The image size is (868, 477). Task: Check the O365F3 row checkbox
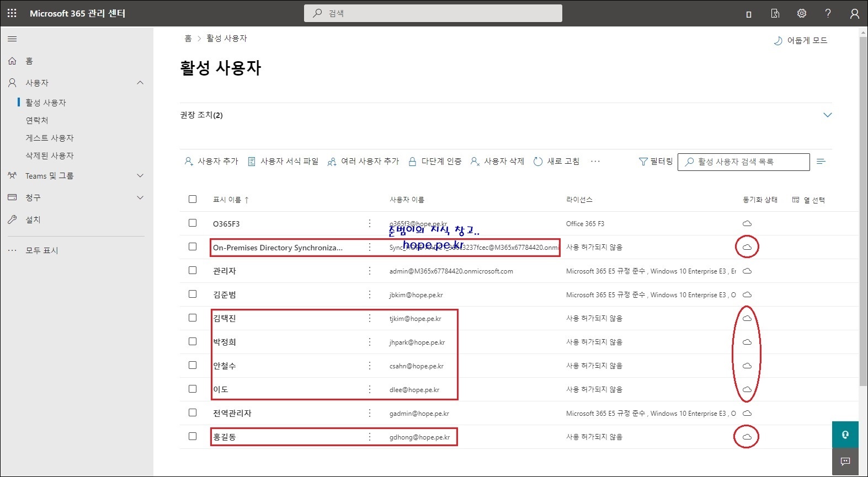coord(193,223)
